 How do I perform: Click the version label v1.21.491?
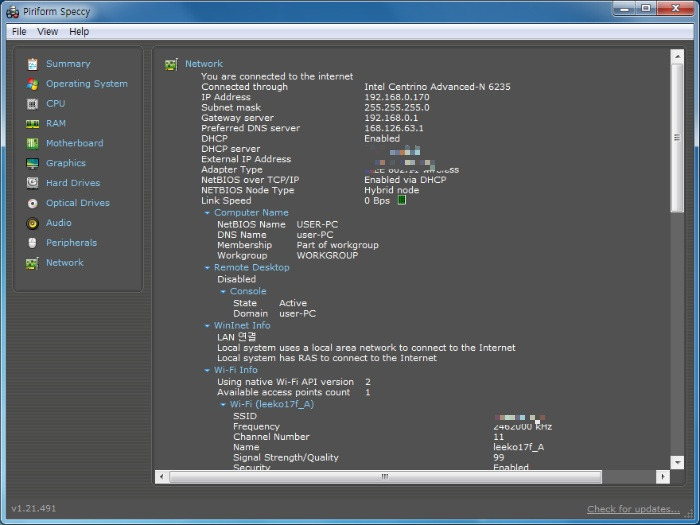[x=34, y=508]
